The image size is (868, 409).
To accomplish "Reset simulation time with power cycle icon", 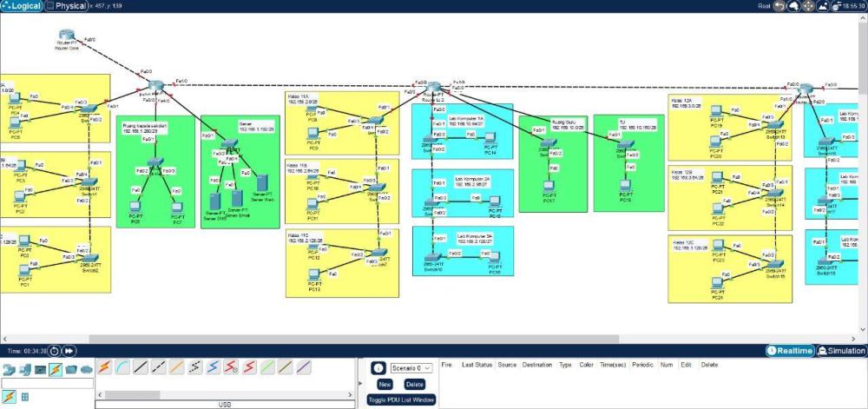I will 54,351.
